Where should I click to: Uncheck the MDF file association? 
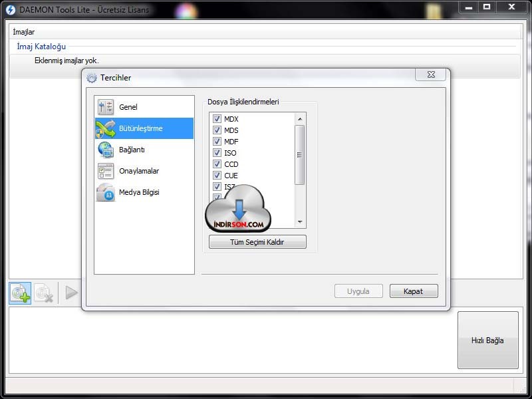(217, 141)
